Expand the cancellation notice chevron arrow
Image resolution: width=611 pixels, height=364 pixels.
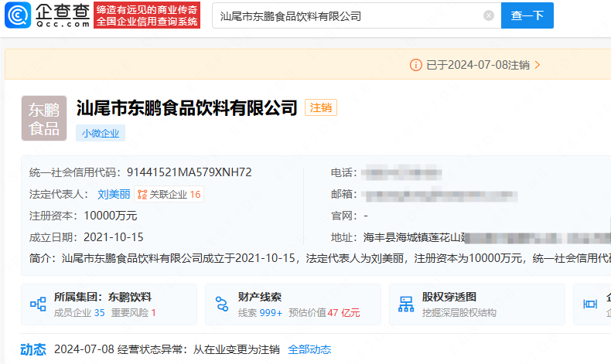538,65
